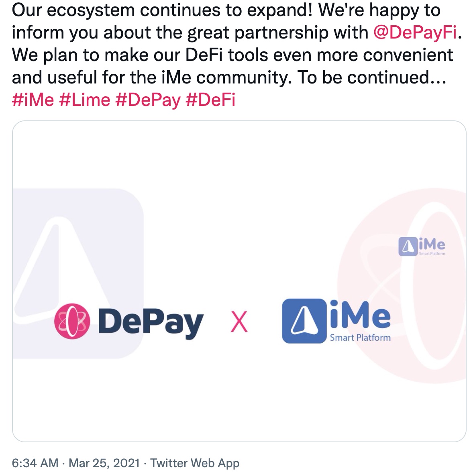The width and height of the screenshot is (473, 476).
Task: Open the 6:34 AM tweet timestamp
Action: (35, 463)
